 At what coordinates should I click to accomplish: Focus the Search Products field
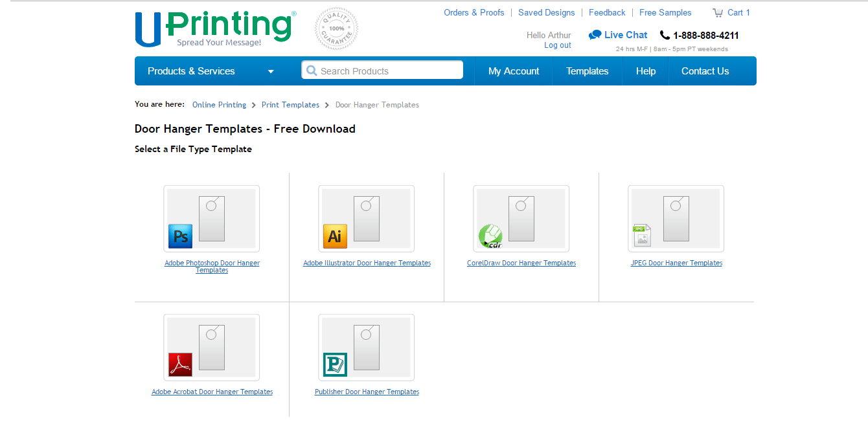pos(382,70)
